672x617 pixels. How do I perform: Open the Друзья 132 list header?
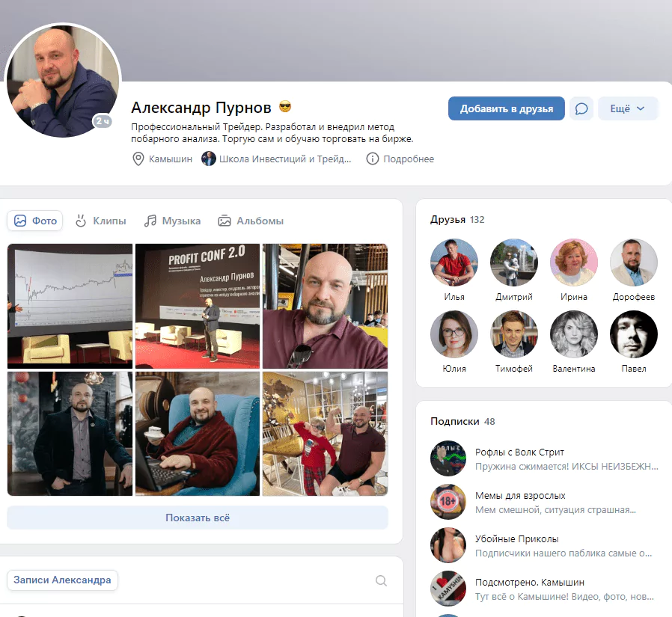[x=457, y=220]
